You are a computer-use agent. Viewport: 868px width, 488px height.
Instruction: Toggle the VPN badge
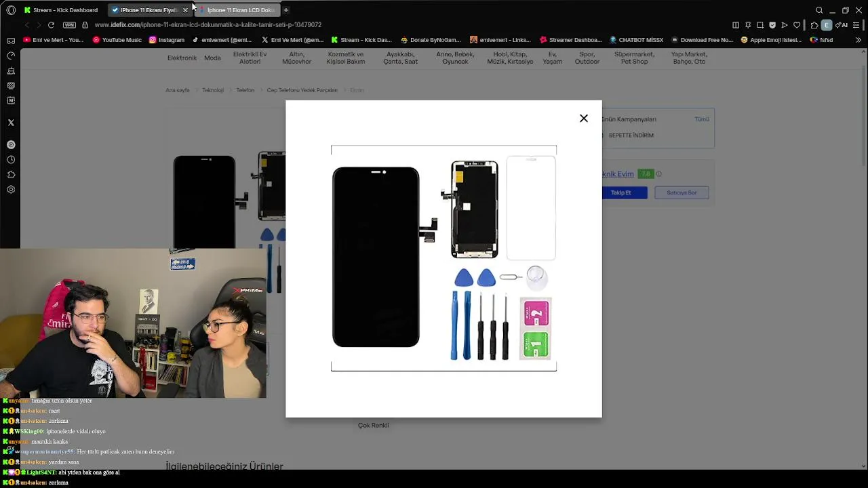pos(69,25)
